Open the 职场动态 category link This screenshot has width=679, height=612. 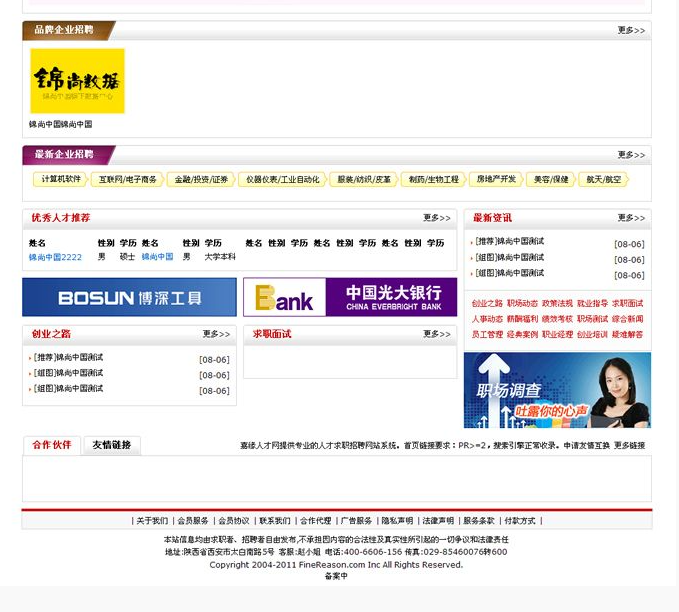tap(522, 304)
